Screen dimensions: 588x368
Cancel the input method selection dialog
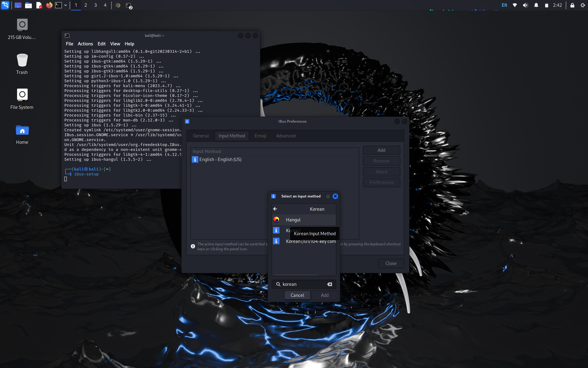coord(297,295)
